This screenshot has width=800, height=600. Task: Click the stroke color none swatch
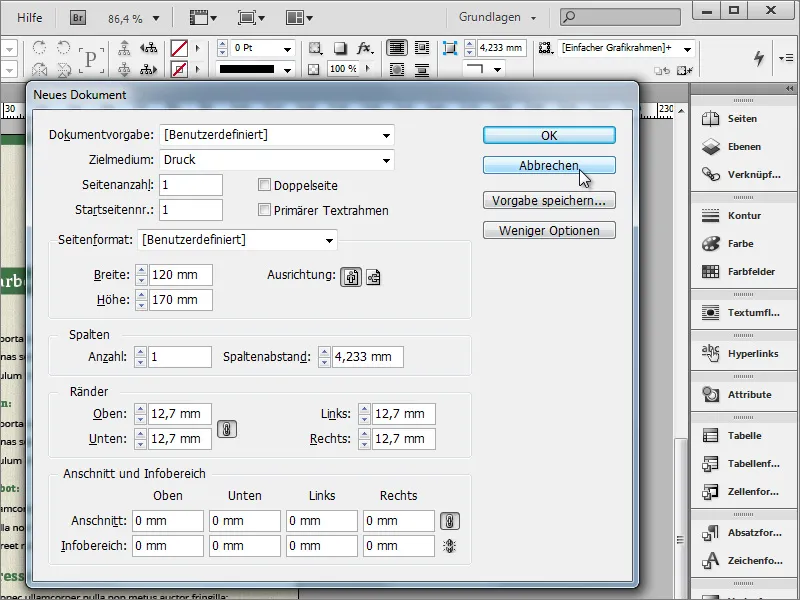(x=179, y=69)
